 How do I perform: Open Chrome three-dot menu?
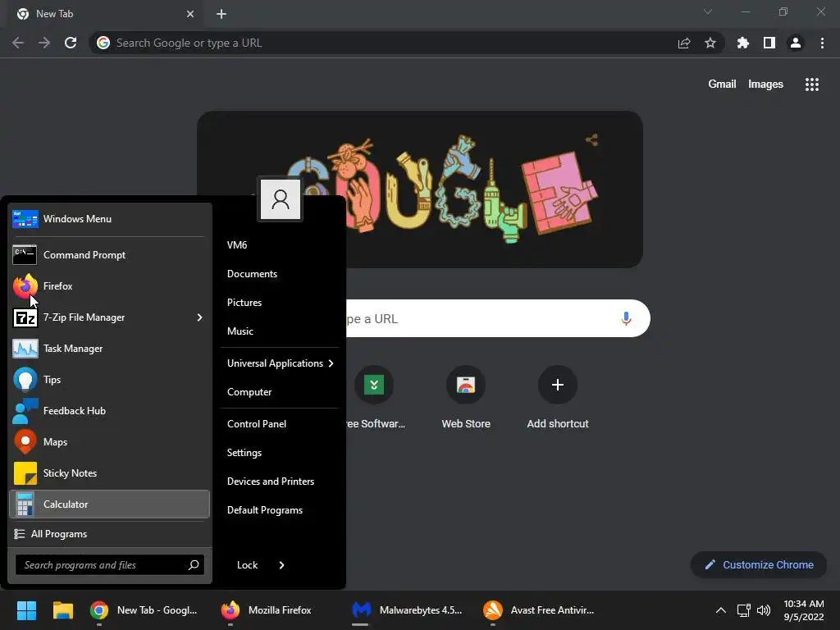coord(822,43)
